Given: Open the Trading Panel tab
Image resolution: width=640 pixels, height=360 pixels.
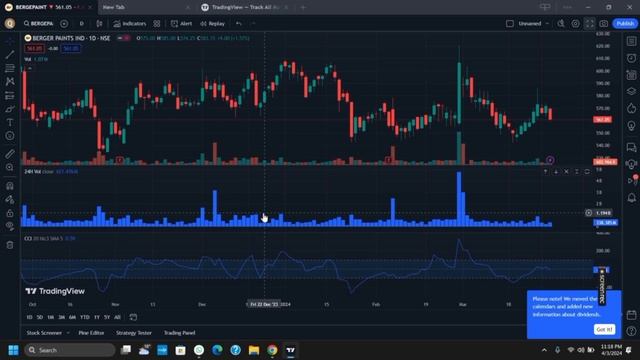Looking at the screenshot, I should pos(180,333).
